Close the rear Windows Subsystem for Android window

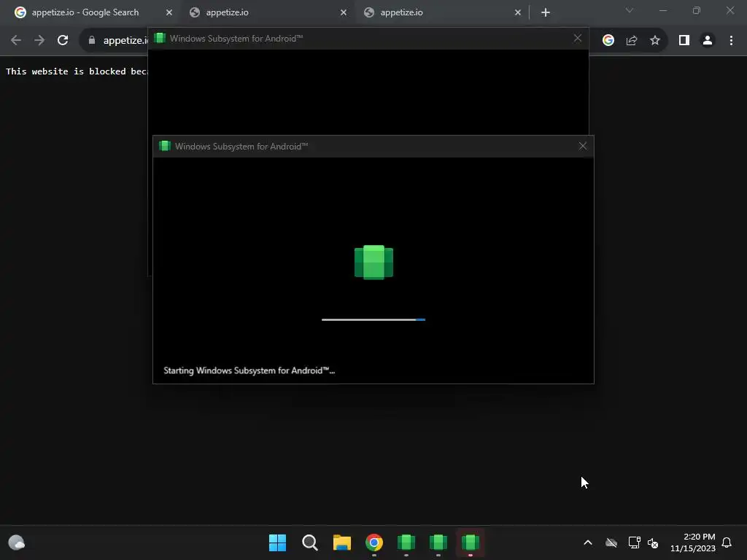pos(578,38)
